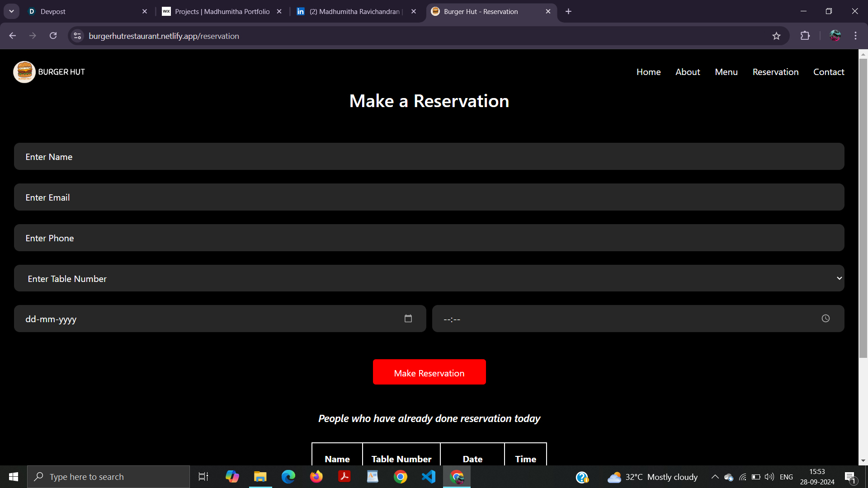The height and width of the screenshot is (488, 868).
Task: Click the Enter Email input field
Action: (429, 197)
